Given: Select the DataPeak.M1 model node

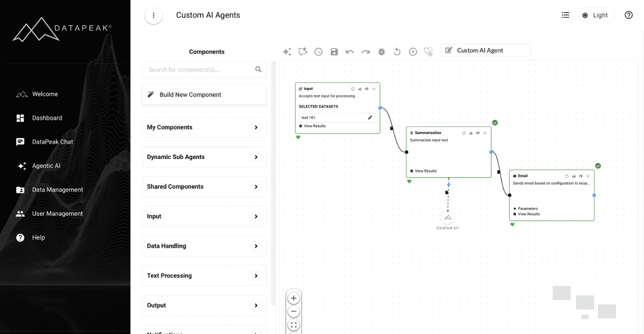Looking at the screenshot, I should 448,218.
